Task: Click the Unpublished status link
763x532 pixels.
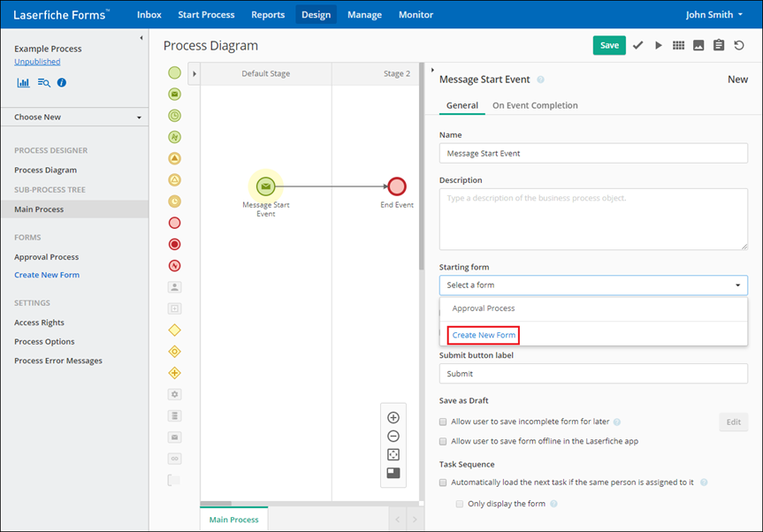Action: click(37, 62)
